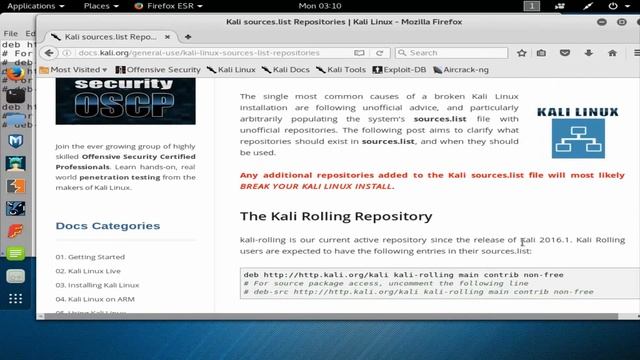Open the 02. Kali Linux Live category
The height and width of the screenshot is (360, 640).
coord(88,271)
